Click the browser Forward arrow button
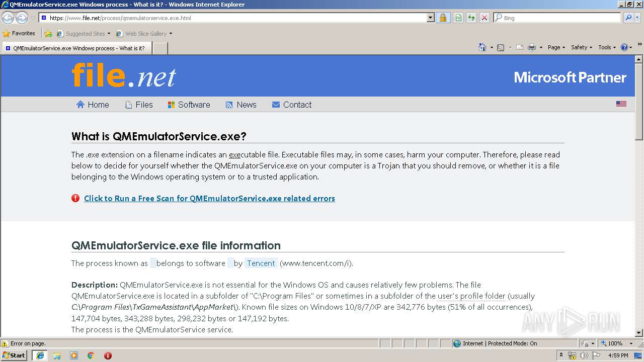The height and width of the screenshot is (362, 644). click(22, 18)
